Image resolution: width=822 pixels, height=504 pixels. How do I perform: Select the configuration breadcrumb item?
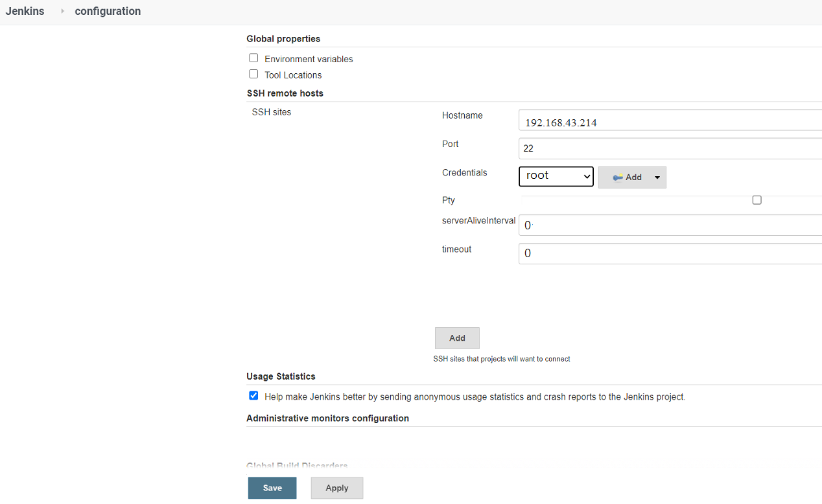[108, 11]
